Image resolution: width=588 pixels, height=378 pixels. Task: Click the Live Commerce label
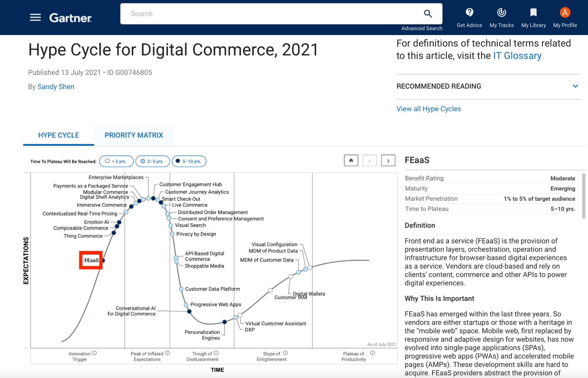189,205
